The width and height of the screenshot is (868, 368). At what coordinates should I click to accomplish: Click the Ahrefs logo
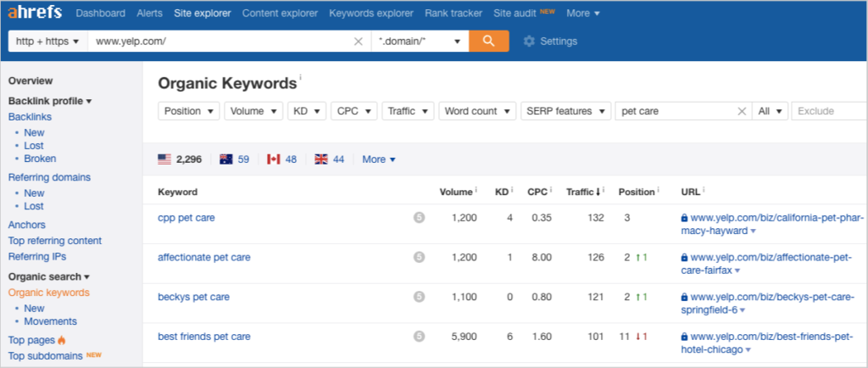(x=35, y=12)
